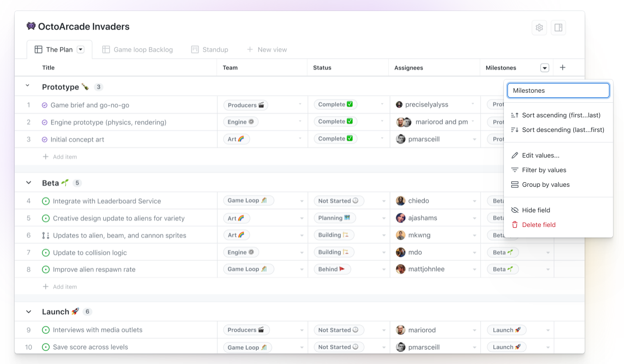Viewport: 624px width, 364px height.
Task: Collapse the Launch group
Action: (28, 312)
